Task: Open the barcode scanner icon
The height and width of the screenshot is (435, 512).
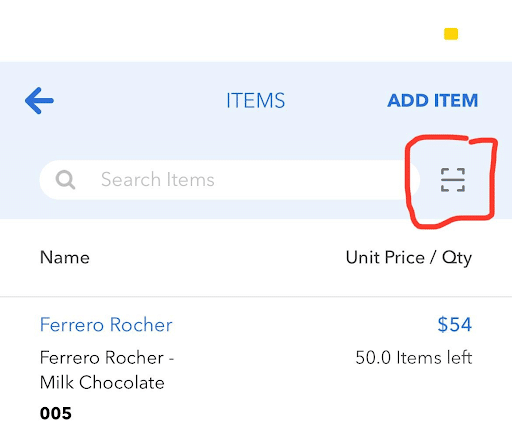Action: [x=453, y=180]
